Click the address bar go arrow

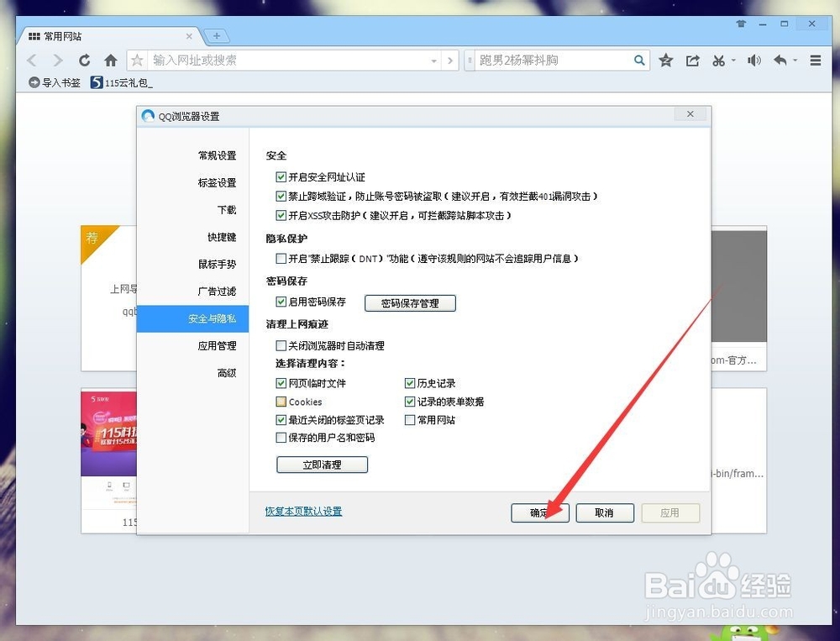point(450,60)
